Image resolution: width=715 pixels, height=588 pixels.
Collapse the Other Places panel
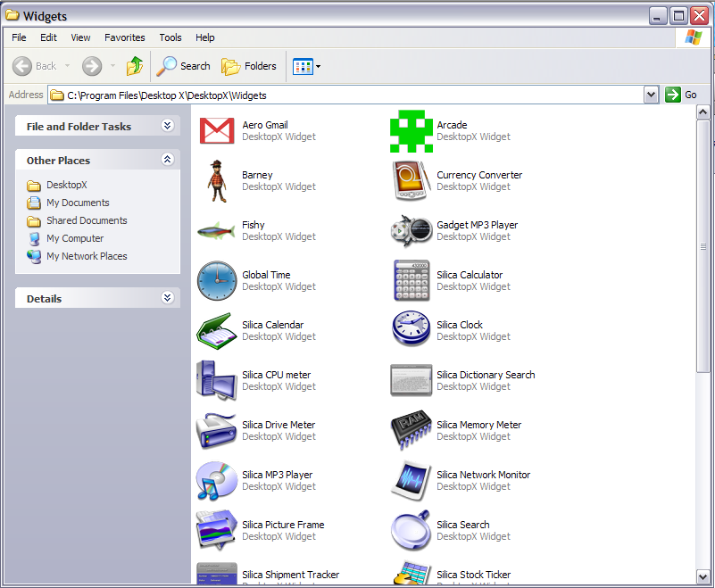(x=168, y=159)
